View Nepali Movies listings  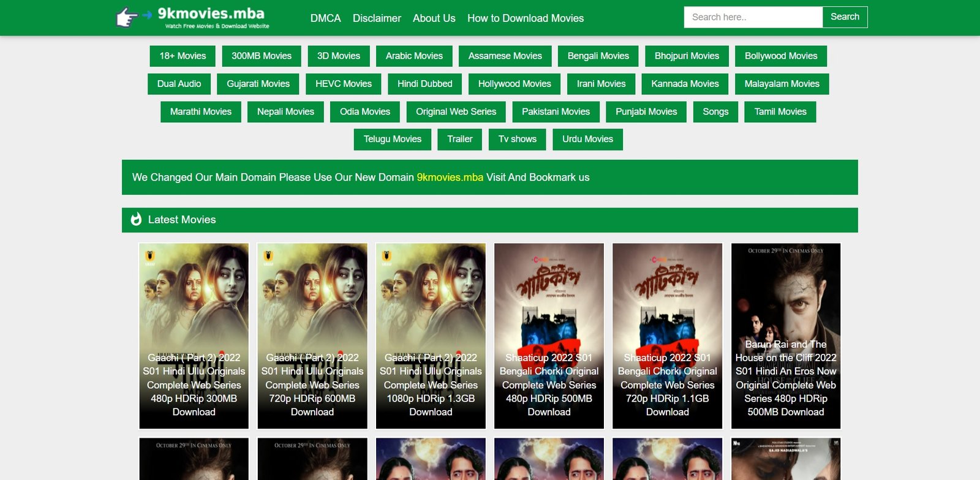pos(285,111)
